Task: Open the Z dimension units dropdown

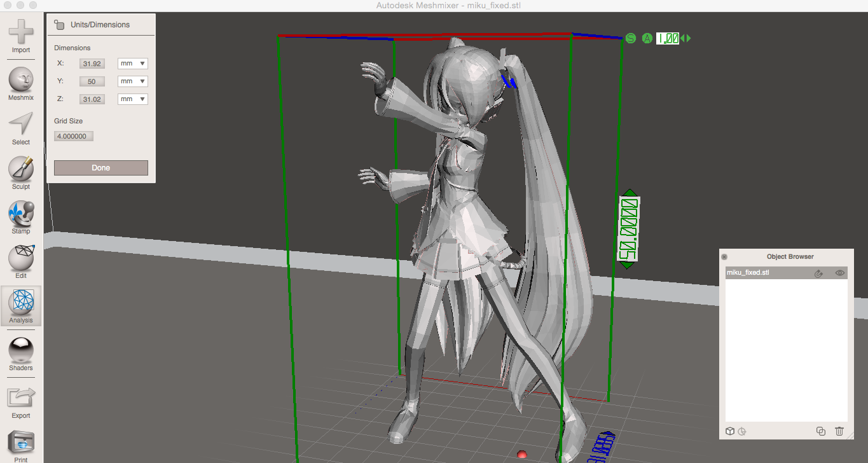Action: pyautogui.click(x=132, y=99)
